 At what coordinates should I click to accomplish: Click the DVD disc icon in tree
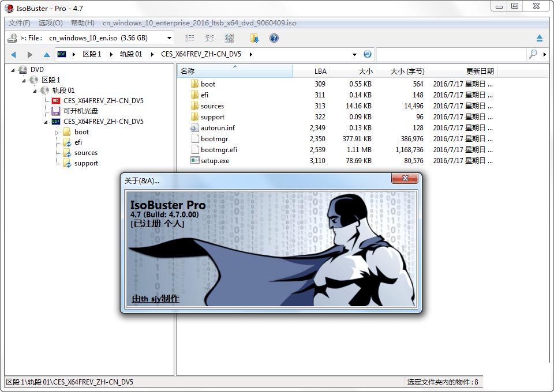pyautogui.click(x=23, y=70)
